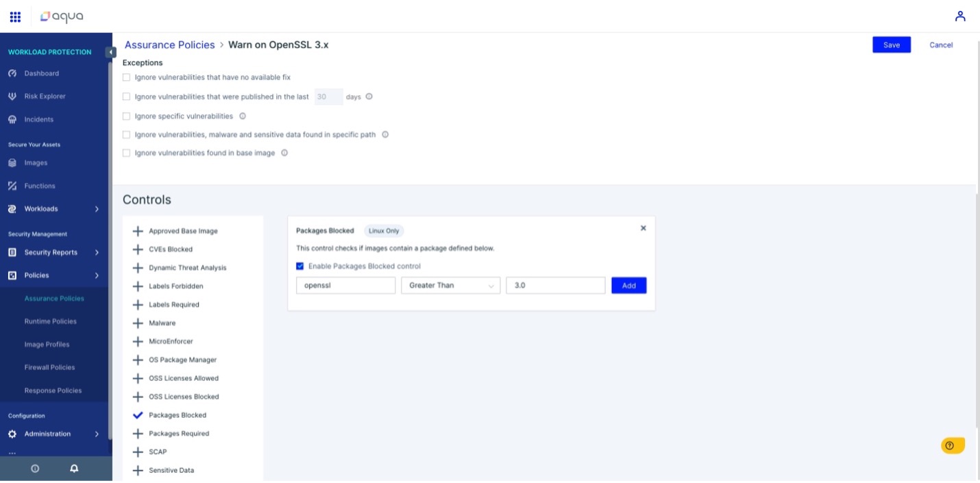Add the SCAP control
Viewport: 980px width, 483px height.
[x=138, y=452]
